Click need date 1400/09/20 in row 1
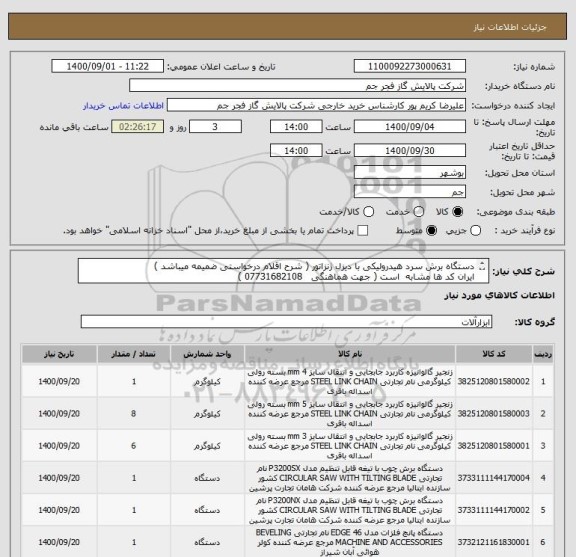Screen dimensions: 576x557 59,382
